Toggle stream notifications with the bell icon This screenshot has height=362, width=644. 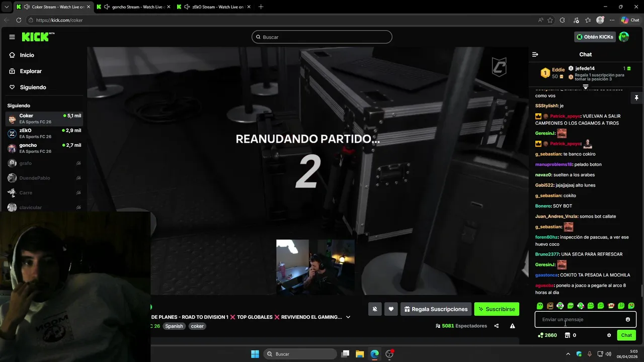click(x=375, y=309)
